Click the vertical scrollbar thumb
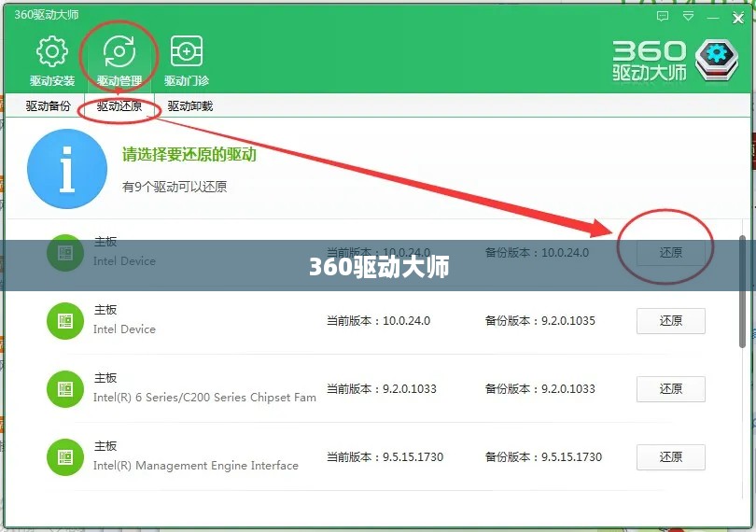The width and height of the screenshot is (756, 532). (x=743, y=291)
